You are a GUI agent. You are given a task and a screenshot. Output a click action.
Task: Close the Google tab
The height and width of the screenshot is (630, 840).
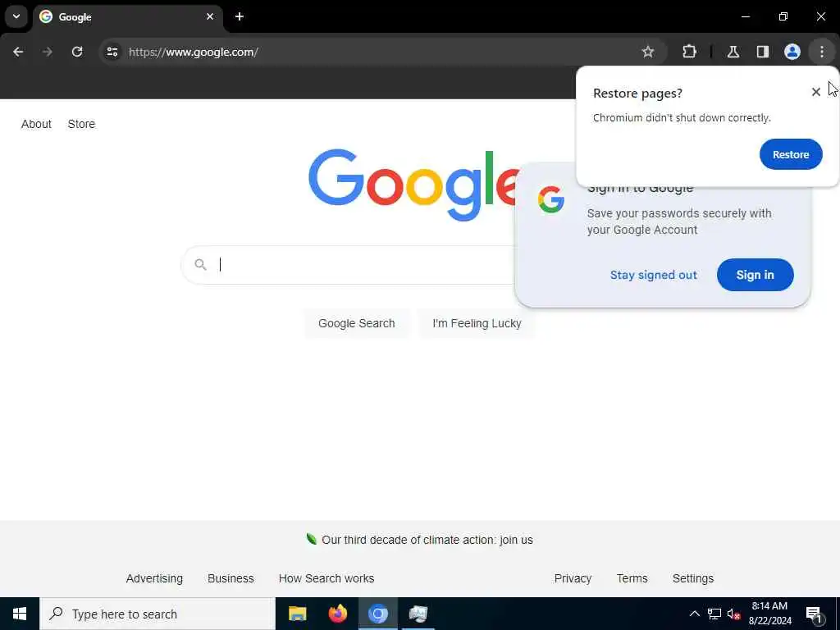click(x=210, y=16)
